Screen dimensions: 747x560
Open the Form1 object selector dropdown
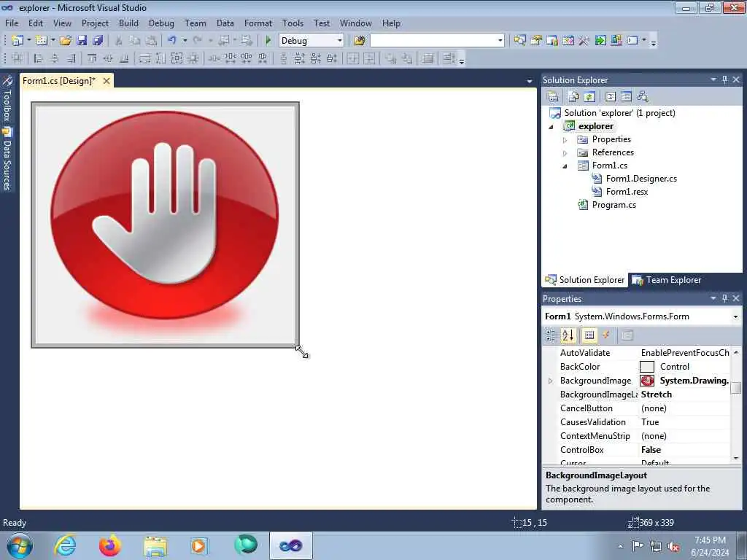tap(735, 316)
